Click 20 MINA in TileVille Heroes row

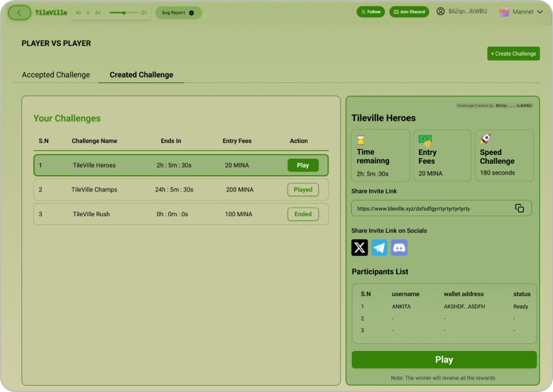[237, 165]
